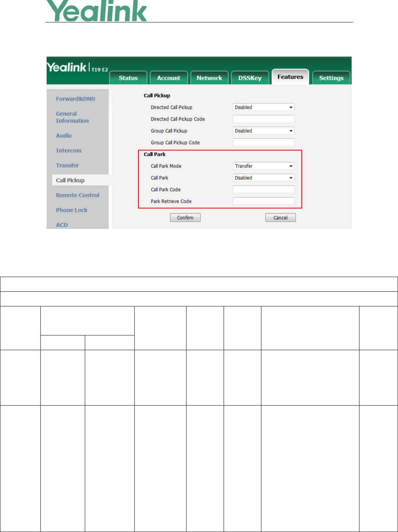Select the Park Retrieve Code field
This screenshot has height=532, width=398.
tap(264, 201)
